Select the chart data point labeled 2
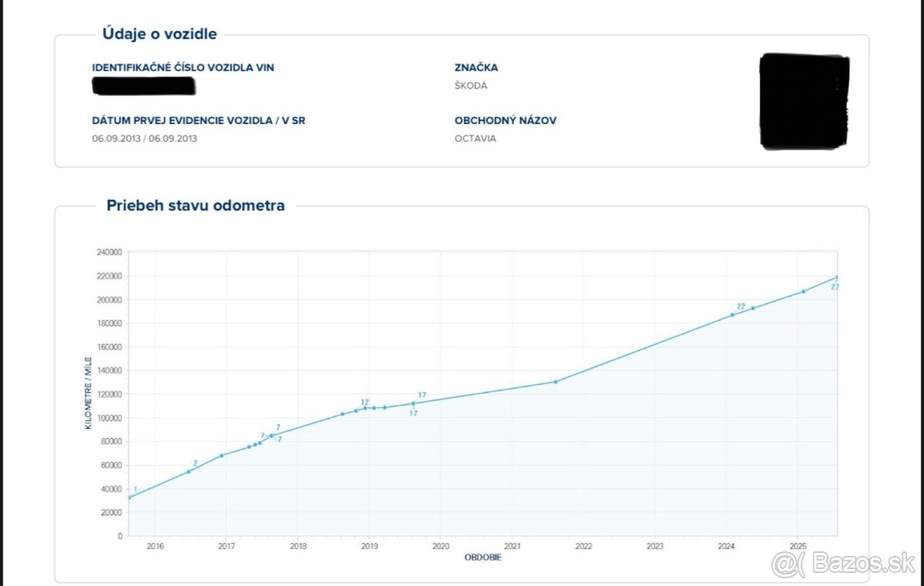924x586 pixels. point(189,471)
